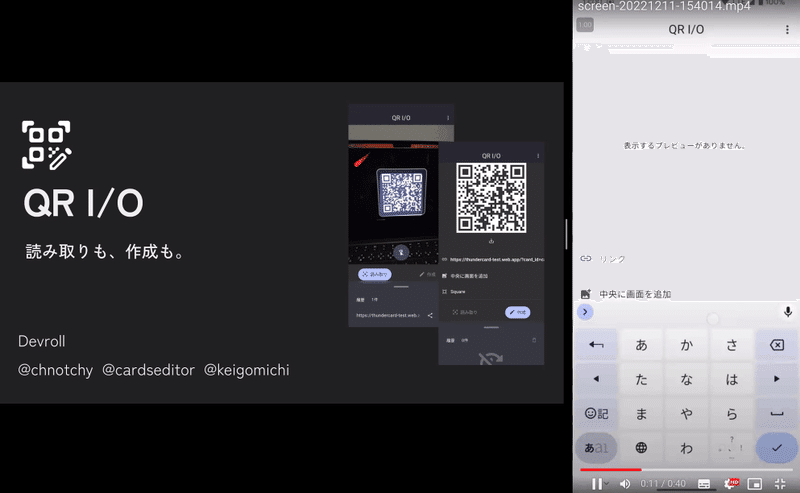This screenshot has height=493, width=800.
Task: Tap the あ key
Action: click(x=641, y=346)
